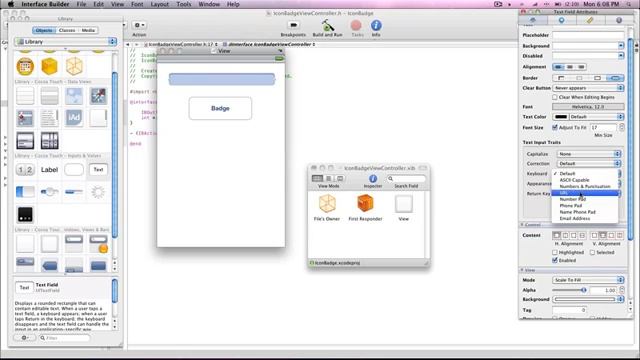Toggle the Selected checkbox

[x=592, y=253]
